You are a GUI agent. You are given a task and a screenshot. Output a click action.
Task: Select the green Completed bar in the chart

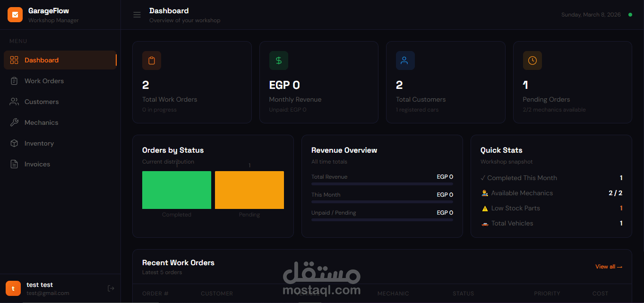pyautogui.click(x=176, y=190)
